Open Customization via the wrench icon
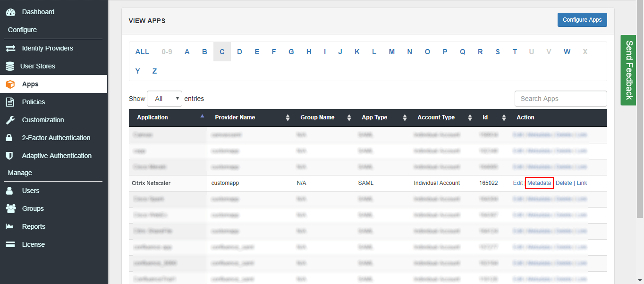Viewport: 644px width, 284px height. pyautogui.click(x=11, y=120)
